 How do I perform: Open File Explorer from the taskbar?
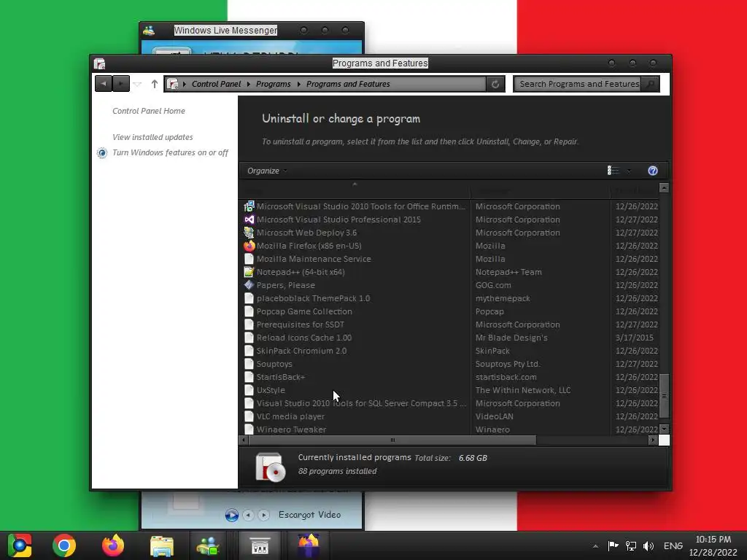(x=162, y=545)
